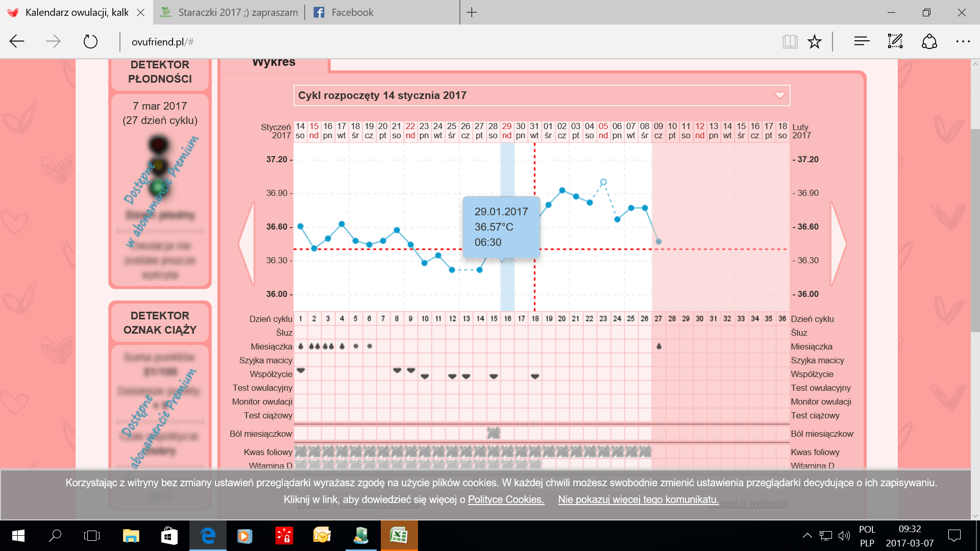Go to previous cycle with left chart arrow
The height and width of the screenshot is (551, 980).
click(247, 243)
